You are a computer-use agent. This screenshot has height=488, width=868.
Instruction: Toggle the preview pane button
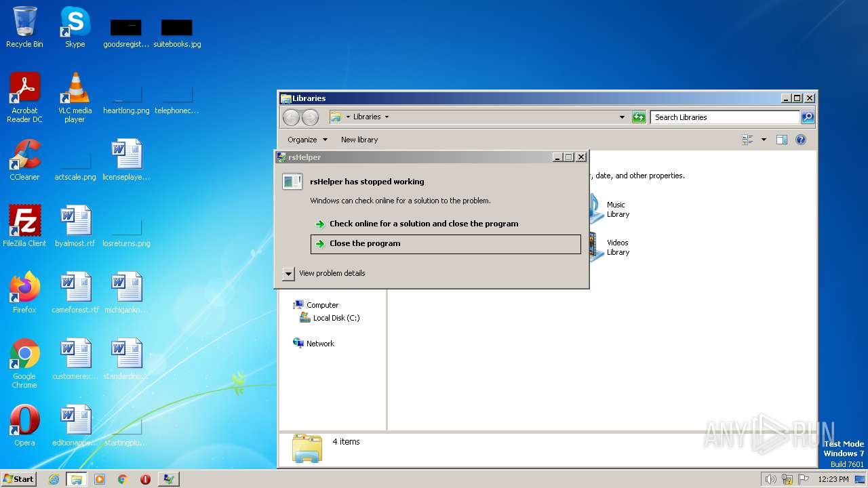tap(781, 140)
